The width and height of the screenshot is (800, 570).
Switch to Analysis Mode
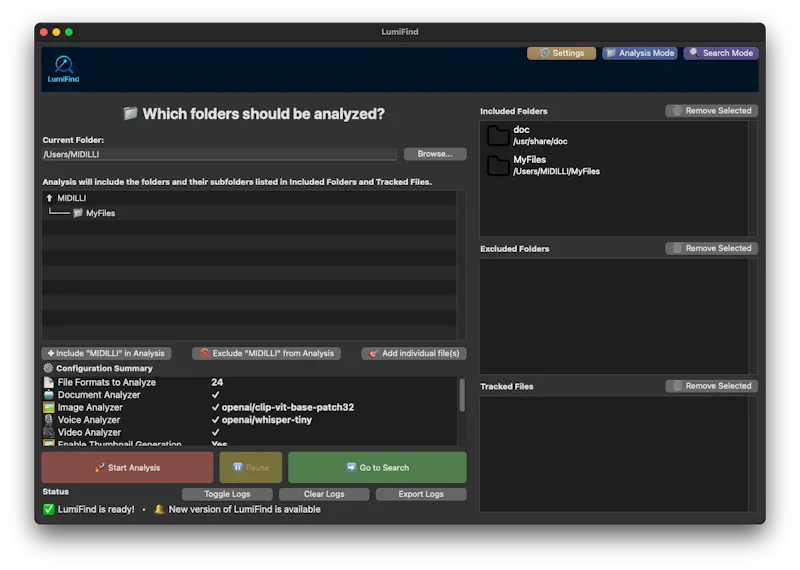(x=640, y=53)
